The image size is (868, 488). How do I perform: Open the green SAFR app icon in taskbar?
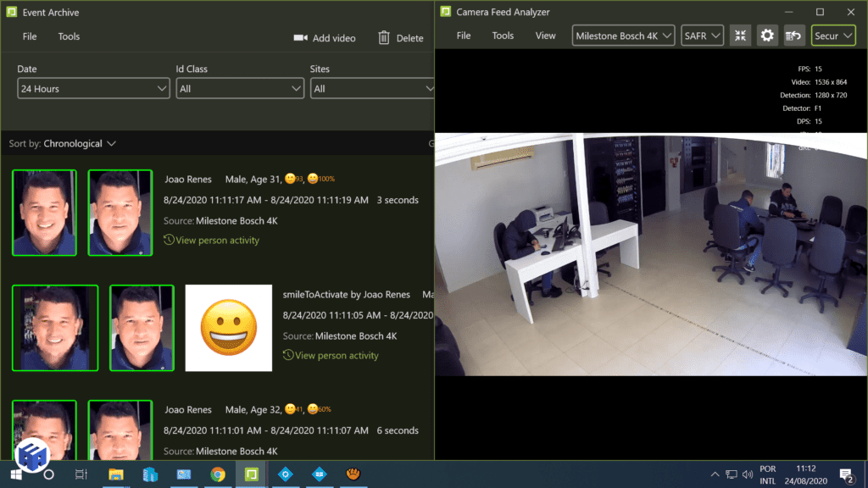(x=251, y=475)
